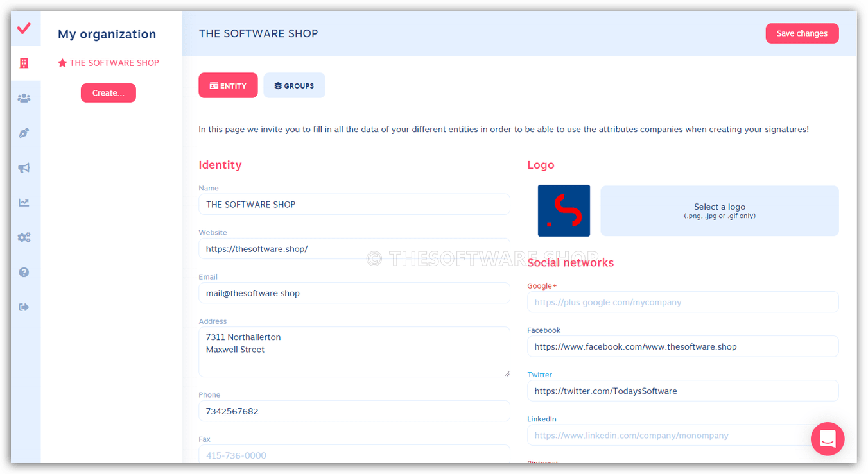868x474 pixels.
Task: Open the campaigns megaphone icon
Action: (x=24, y=167)
